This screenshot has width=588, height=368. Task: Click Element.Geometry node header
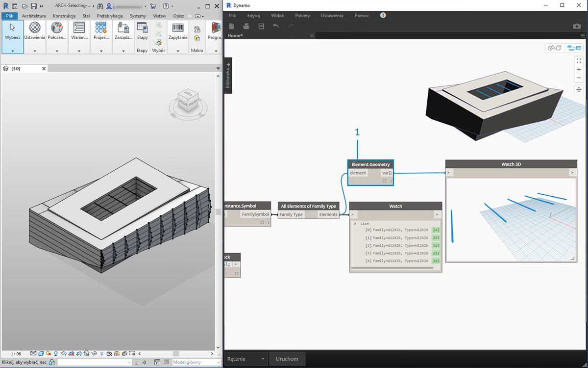(370, 164)
